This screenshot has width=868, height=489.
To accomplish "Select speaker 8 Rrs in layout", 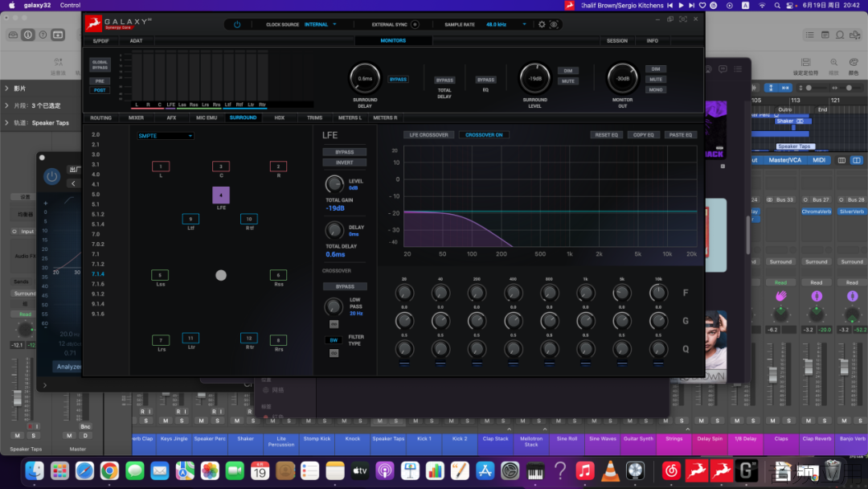I will tap(278, 340).
